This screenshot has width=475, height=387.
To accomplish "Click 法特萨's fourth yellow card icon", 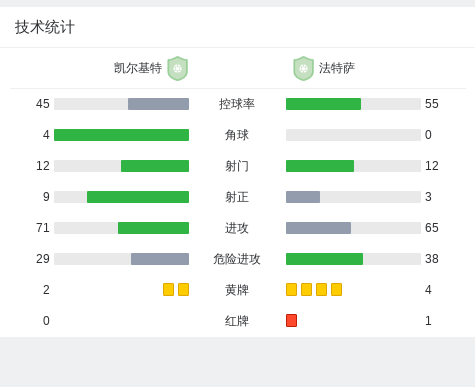I will [336, 290].
